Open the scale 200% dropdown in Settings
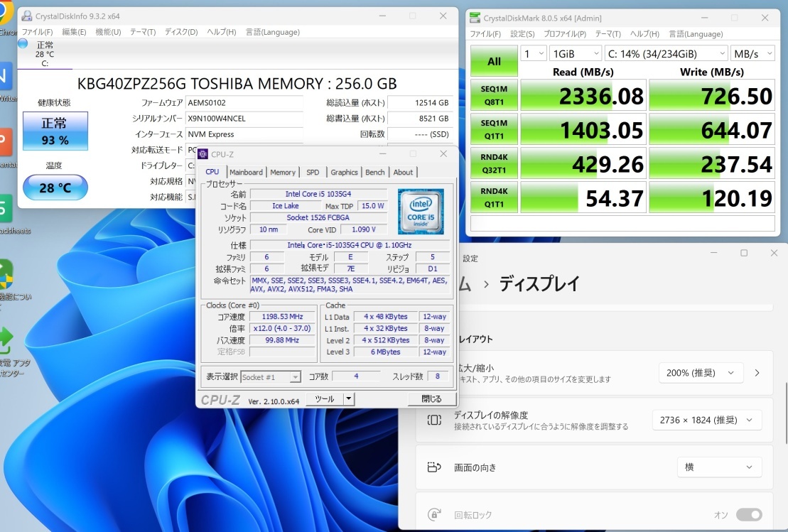This screenshot has height=532, width=788. point(700,373)
